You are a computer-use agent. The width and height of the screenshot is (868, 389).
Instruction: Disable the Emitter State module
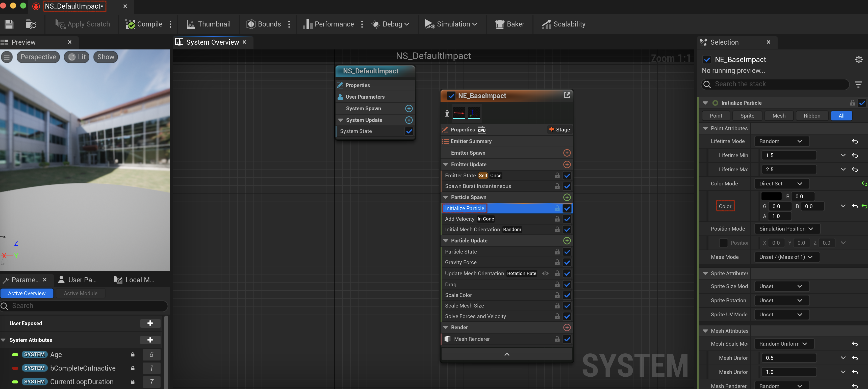567,176
